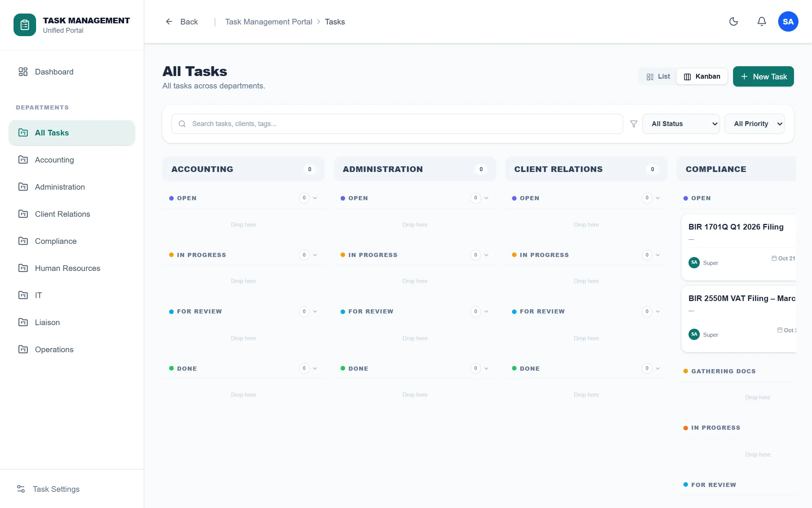
Task: Click Oct 21 due date calendar icon
Action: (x=774, y=258)
